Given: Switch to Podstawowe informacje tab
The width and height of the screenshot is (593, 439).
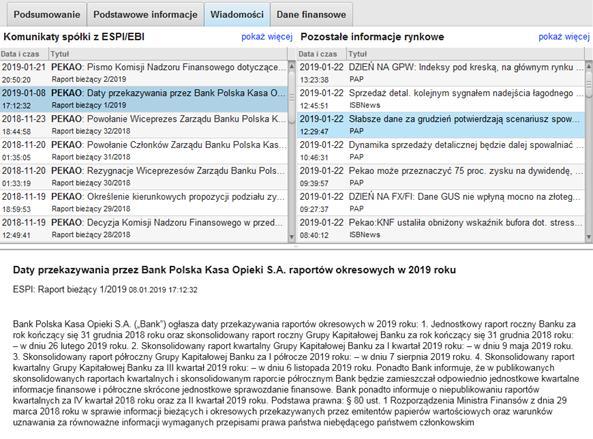Looking at the screenshot, I should (145, 14).
